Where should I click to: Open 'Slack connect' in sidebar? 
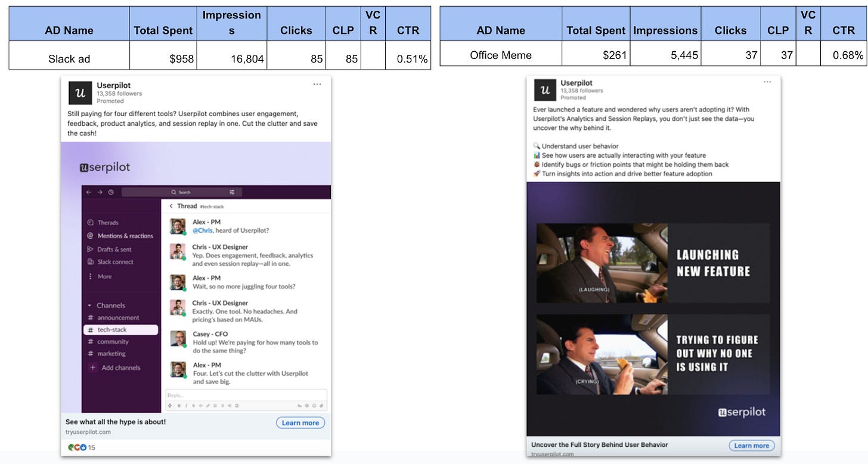pos(110,262)
